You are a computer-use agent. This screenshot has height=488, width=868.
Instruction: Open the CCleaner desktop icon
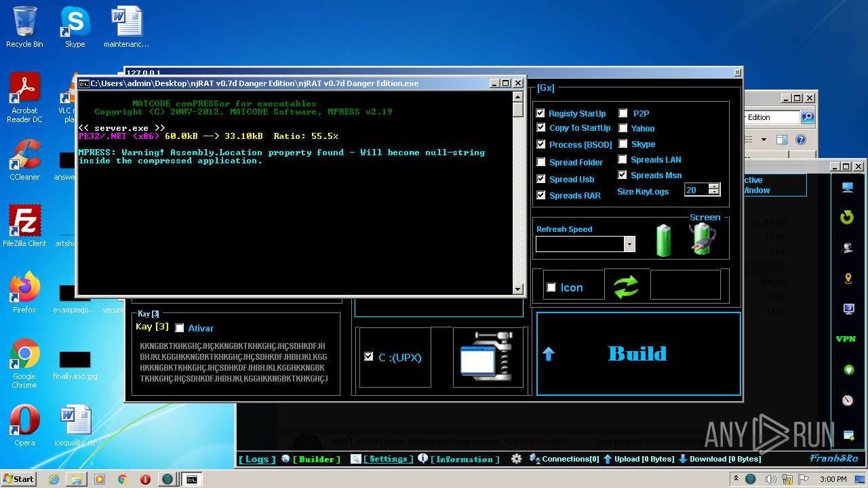tap(24, 160)
